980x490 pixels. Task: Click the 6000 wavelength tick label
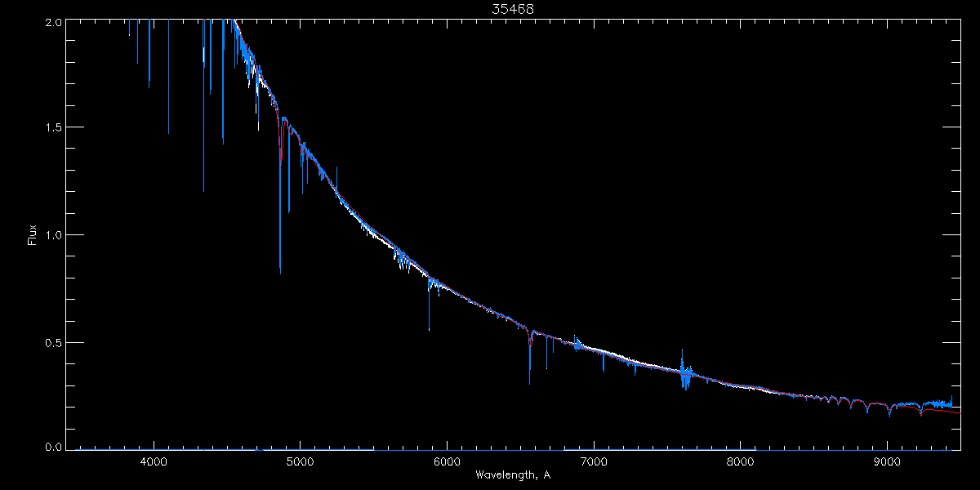(447, 461)
